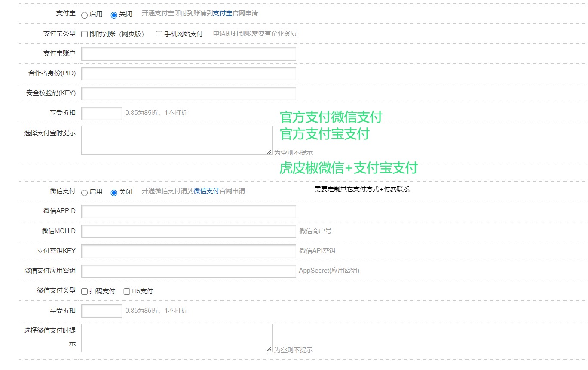Check the 手机网站支付 checkbox
Image resolution: width=588 pixels, height=370 pixels.
point(159,34)
